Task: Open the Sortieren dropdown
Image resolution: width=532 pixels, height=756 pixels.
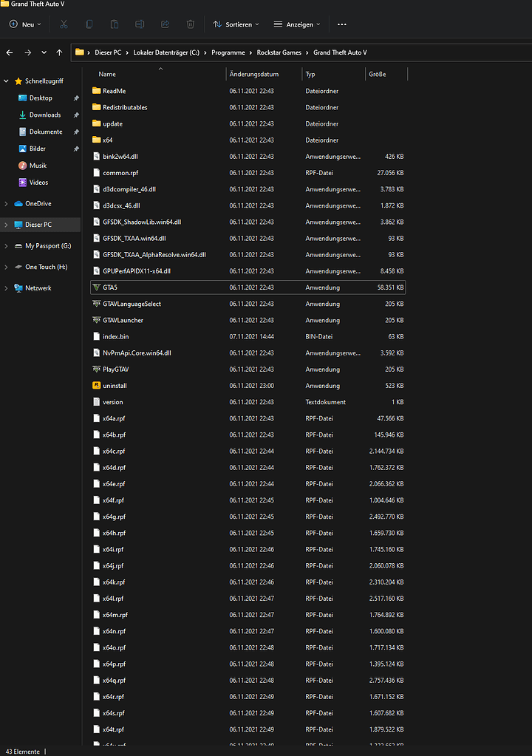Action: (236, 24)
